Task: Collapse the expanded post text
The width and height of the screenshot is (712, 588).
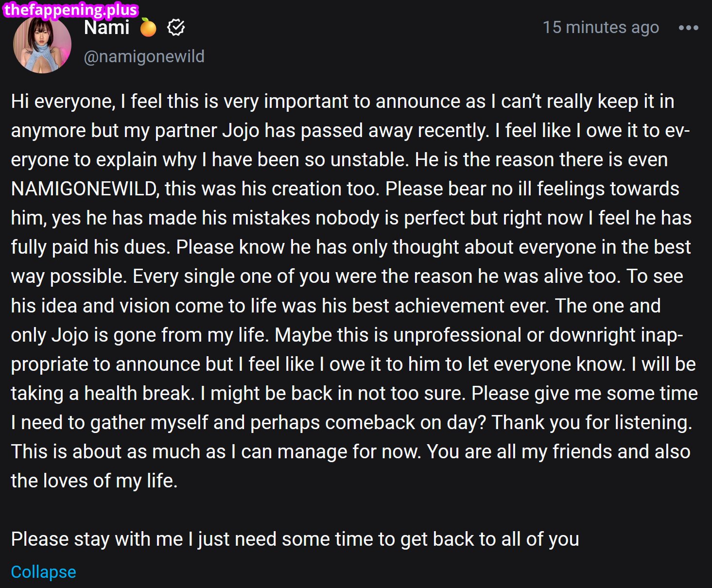Action: point(43,572)
